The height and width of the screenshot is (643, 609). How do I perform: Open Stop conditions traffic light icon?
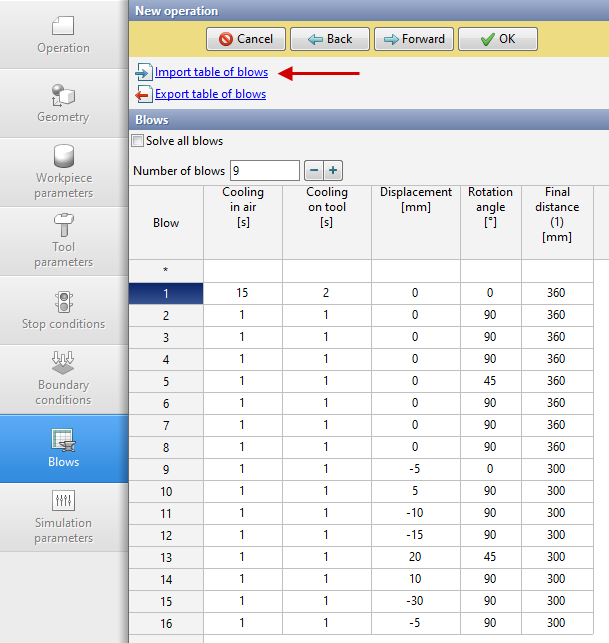click(x=63, y=302)
